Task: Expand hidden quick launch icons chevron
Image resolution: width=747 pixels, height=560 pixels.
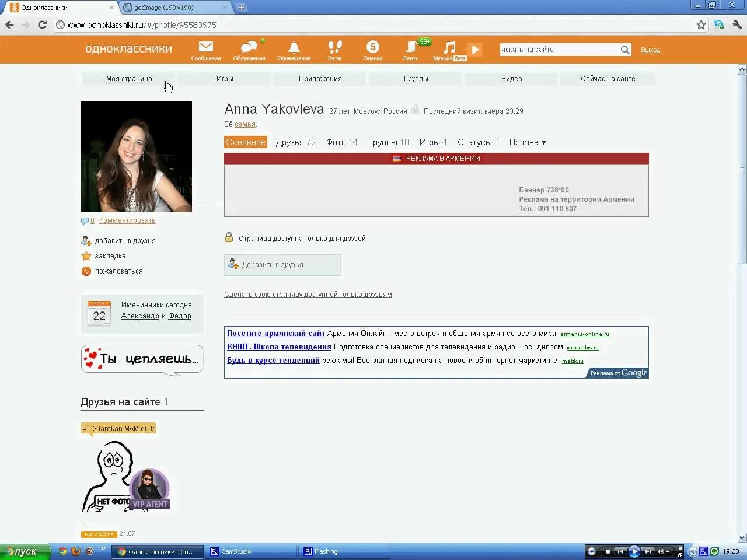Action: [x=103, y=549]
